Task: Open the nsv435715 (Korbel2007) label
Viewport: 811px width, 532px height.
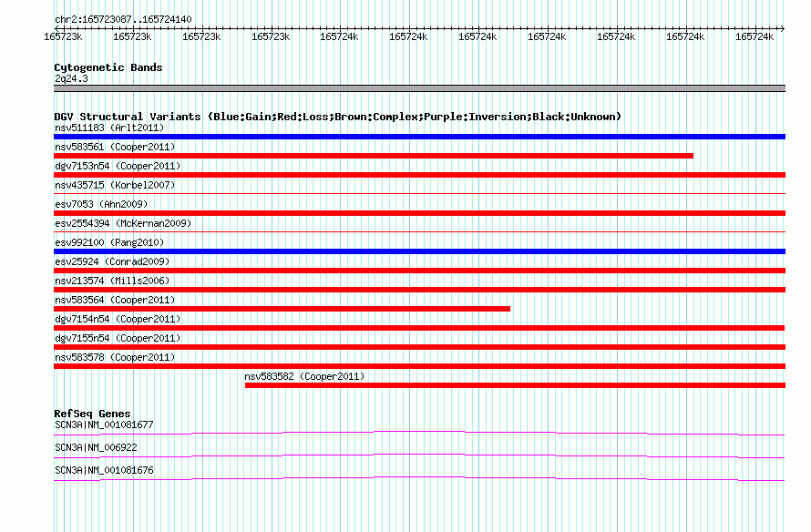Action: click(115, 185)
